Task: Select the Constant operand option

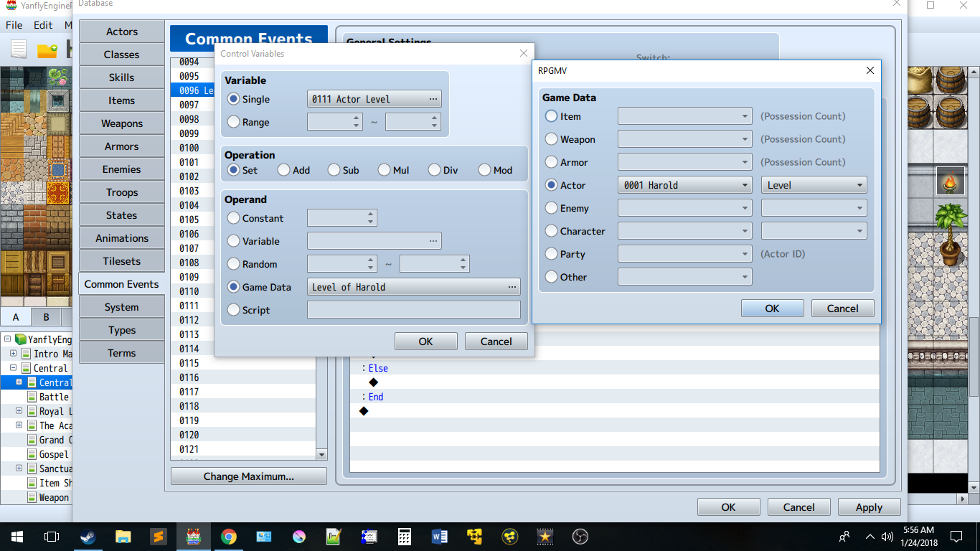Action: (233, 218)
